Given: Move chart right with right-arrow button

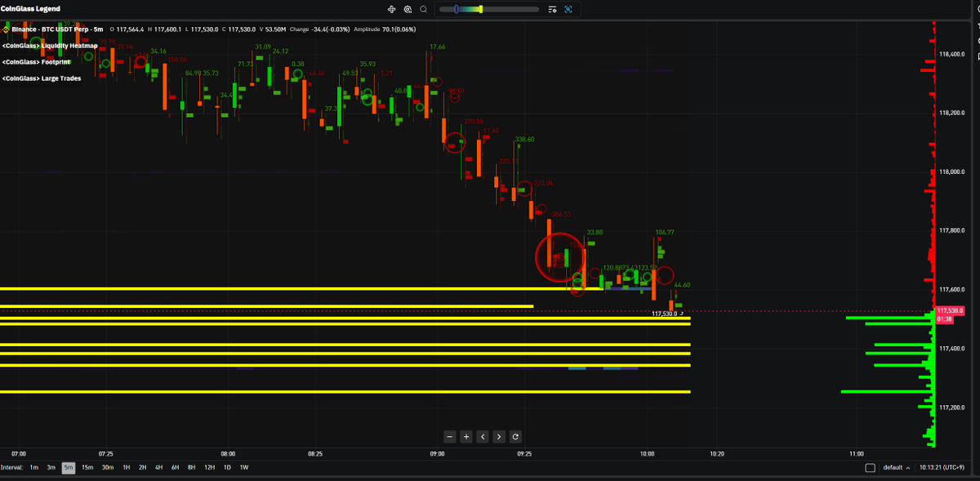Looking at the screenshot, I should [499, 437].
